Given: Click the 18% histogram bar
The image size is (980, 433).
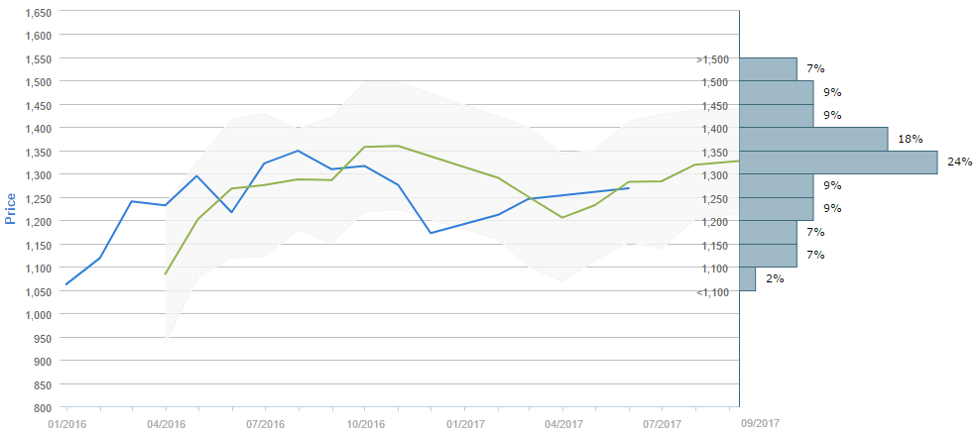Looking at the screenshot, I should (x=813, y=139).
